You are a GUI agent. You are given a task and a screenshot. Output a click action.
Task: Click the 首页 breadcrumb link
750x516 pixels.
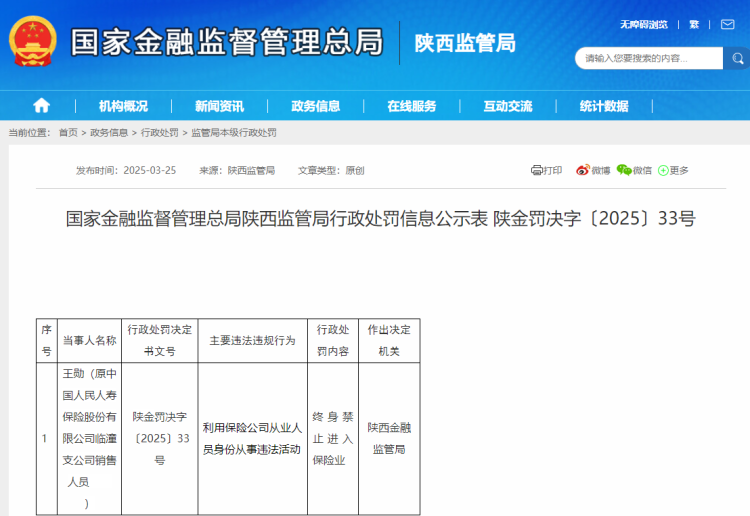pyautogui.click(x=68, y=133)
